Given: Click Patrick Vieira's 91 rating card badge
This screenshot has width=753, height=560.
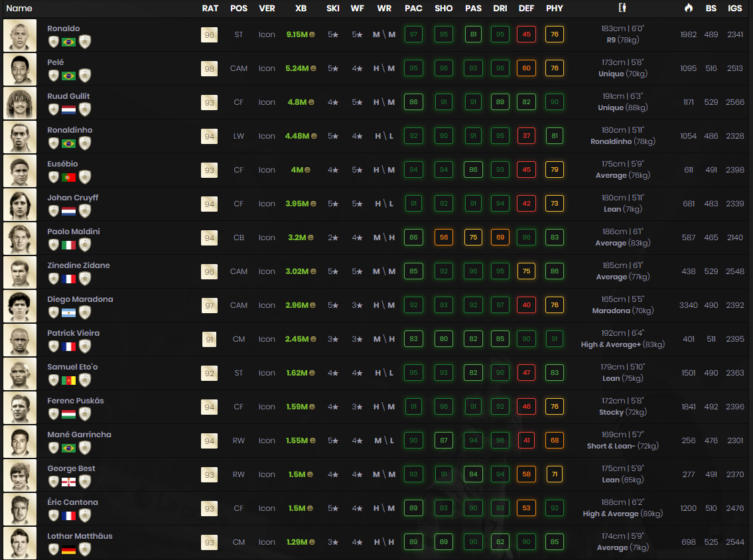Looking at the screenshot, I should pos(210,339).
